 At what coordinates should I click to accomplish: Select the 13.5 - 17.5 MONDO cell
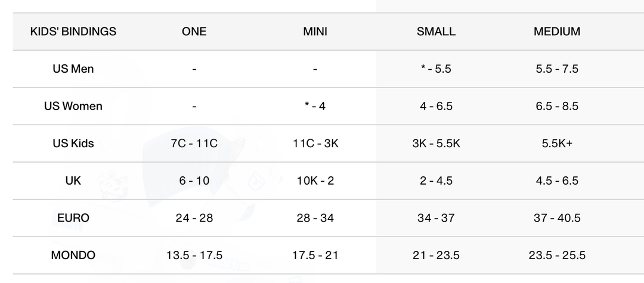[x=194, y=255]
